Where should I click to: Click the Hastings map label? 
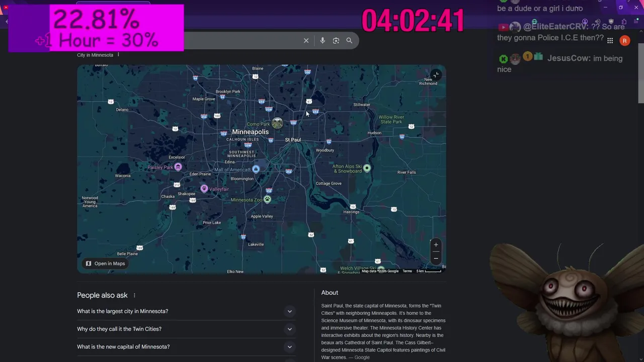pos(351,212)
